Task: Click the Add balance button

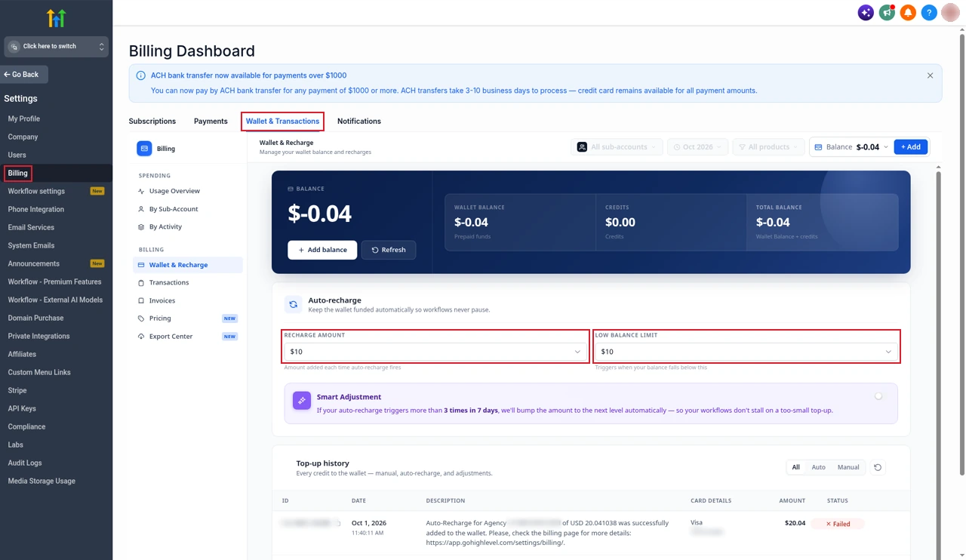Action: tap(322, 250)
